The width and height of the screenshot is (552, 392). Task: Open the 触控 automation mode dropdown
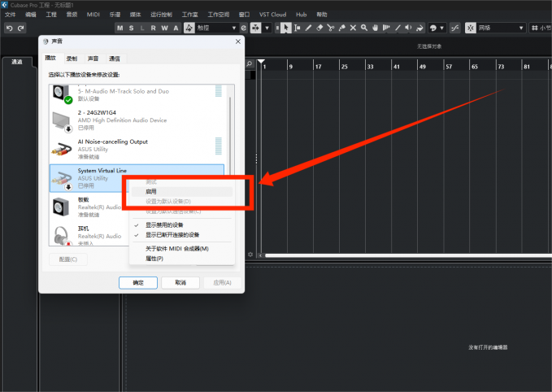(x=217, y=28)
